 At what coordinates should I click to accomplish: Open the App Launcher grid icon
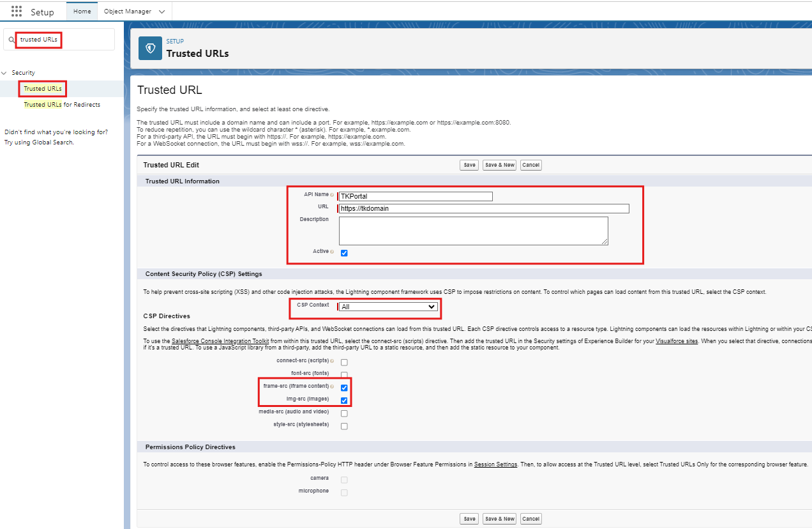17,11
